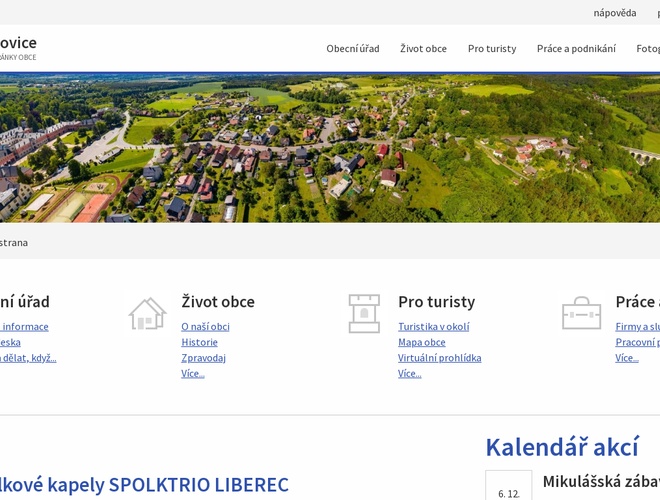660x500 pixels.
Task: Click the aerial panorama banner image
Action: coord(330,148)
